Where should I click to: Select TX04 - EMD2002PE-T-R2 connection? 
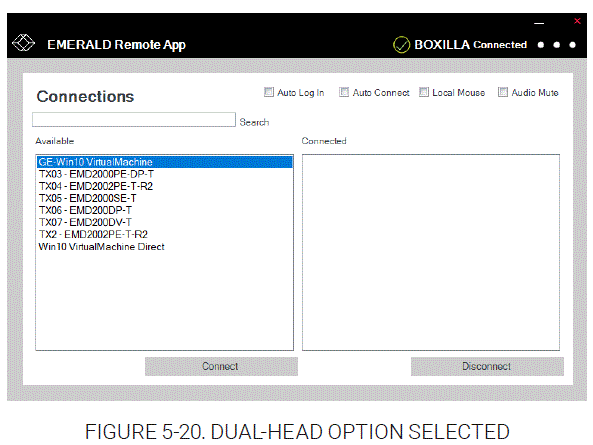165,186
